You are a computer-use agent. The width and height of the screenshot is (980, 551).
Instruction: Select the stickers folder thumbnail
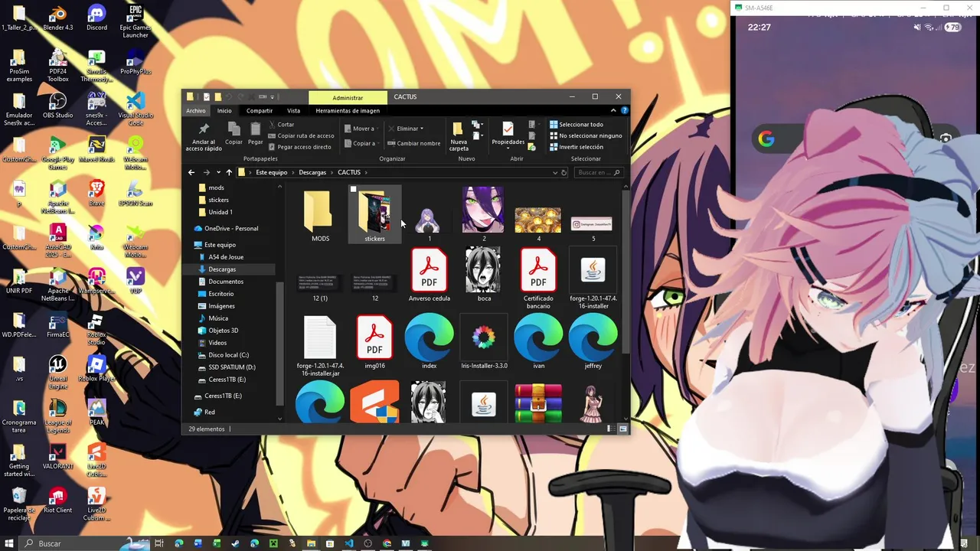(374, 215)
